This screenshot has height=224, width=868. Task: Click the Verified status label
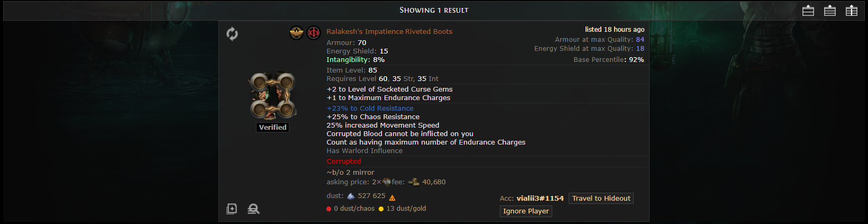pyautogui.click(x=273, y=128)
